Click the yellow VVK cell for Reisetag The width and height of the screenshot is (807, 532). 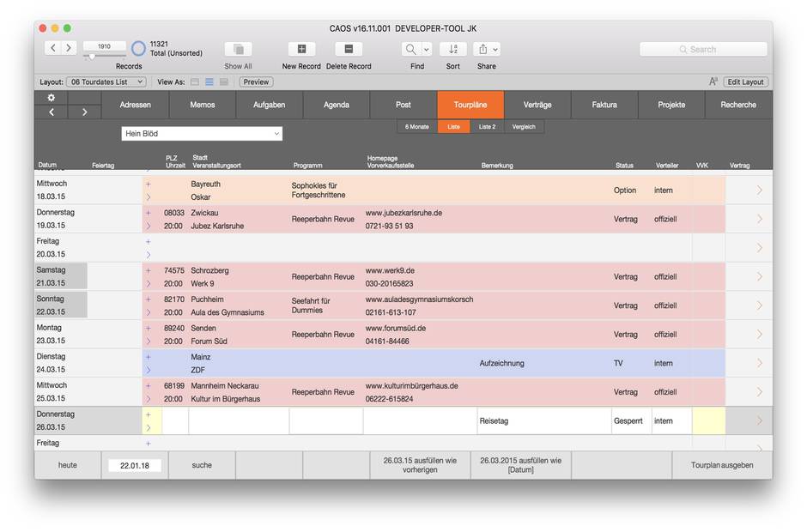pyautogui.click(x=708, y=420)
